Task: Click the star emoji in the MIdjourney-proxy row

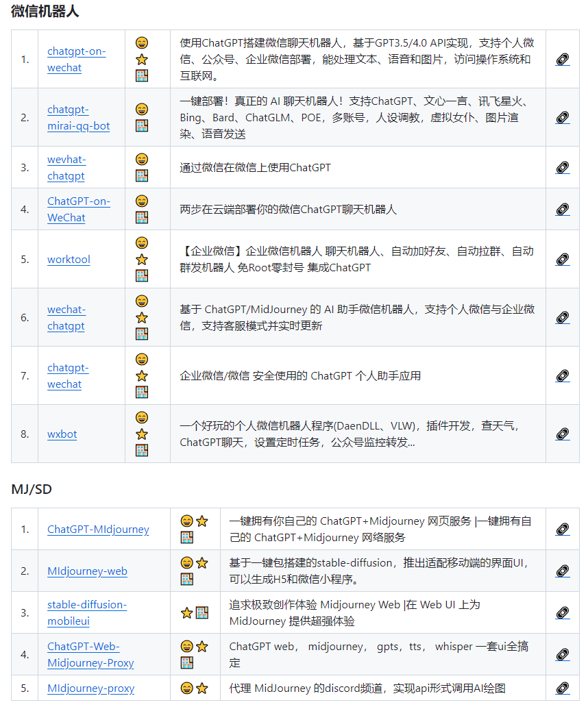Action: [x=202, y=688]
